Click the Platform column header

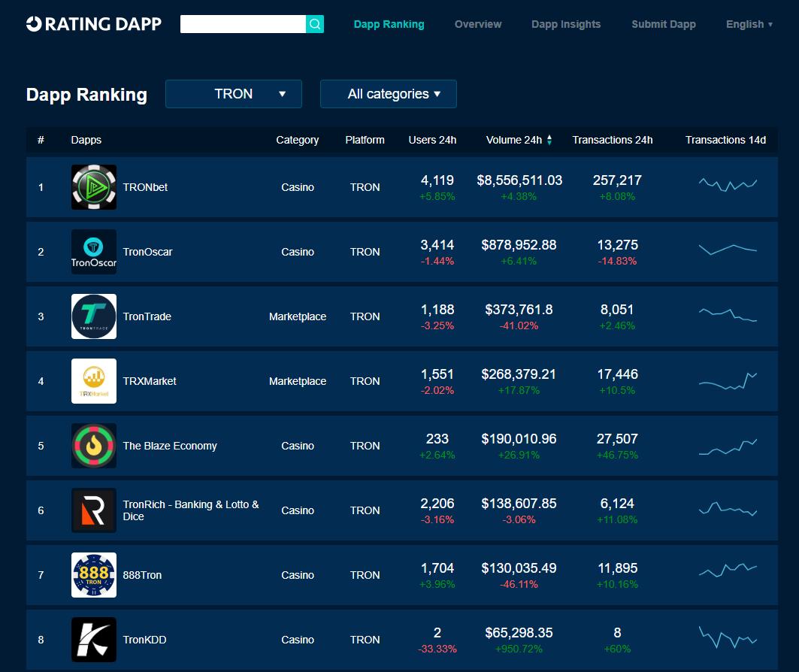tap(365, 140)
